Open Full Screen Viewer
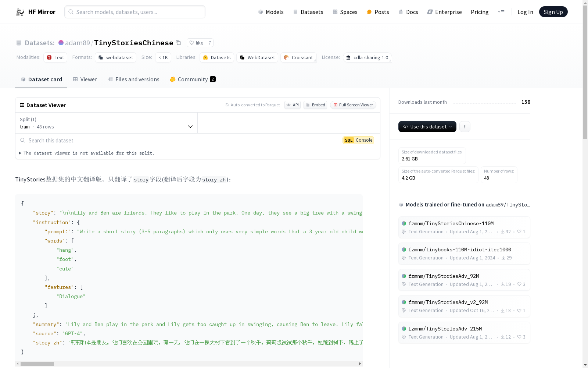The width and height of the screenshot is (588, 368). tap(353, 105)
